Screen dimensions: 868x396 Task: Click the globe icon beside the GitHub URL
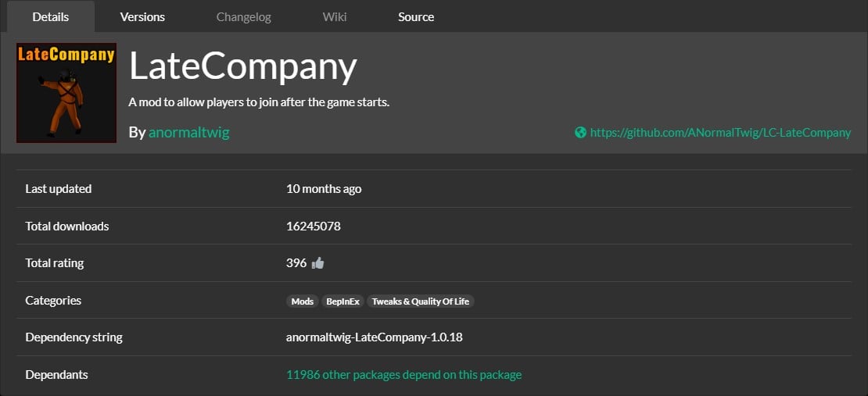point(580,133)
